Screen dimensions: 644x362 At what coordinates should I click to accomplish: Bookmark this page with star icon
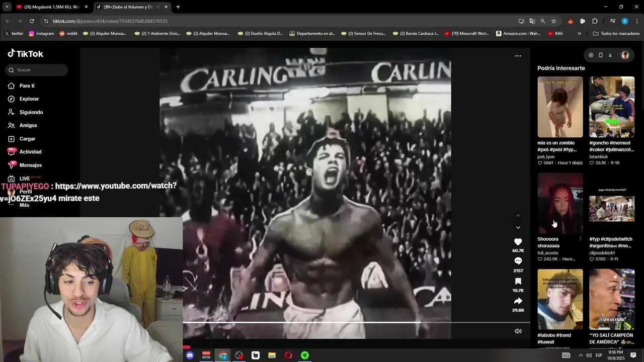[553, 21]
